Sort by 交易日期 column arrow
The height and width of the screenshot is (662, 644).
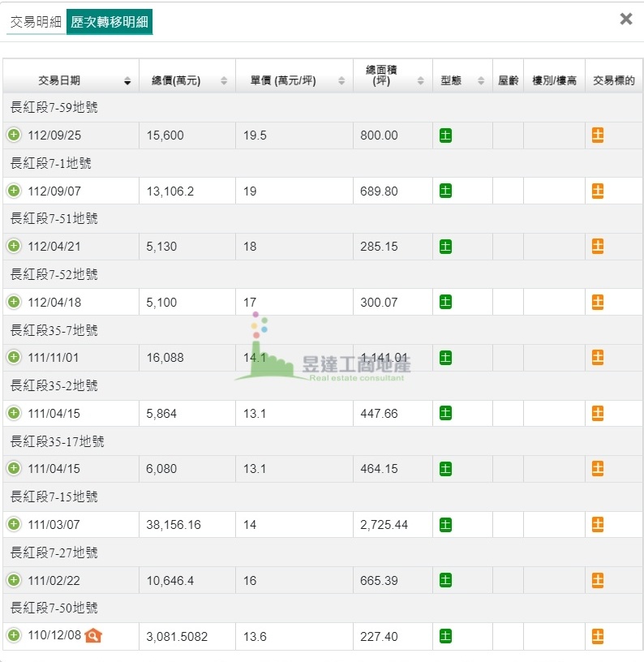[x=127, y=80]
